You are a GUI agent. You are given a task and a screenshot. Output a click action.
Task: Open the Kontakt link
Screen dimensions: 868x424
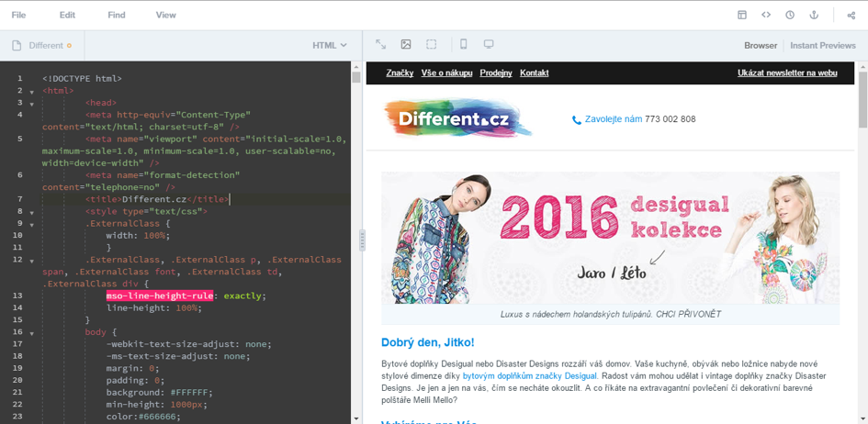click(x=535, y=73)
